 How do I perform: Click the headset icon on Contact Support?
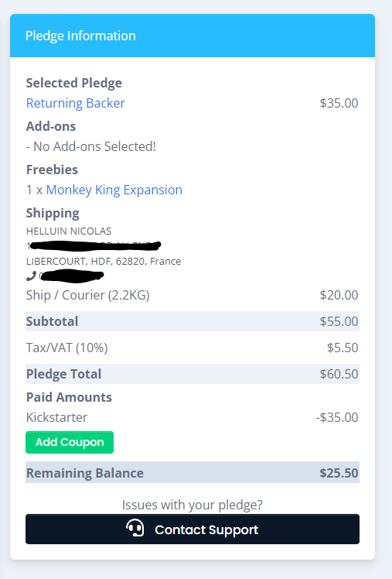pos(135,528)
